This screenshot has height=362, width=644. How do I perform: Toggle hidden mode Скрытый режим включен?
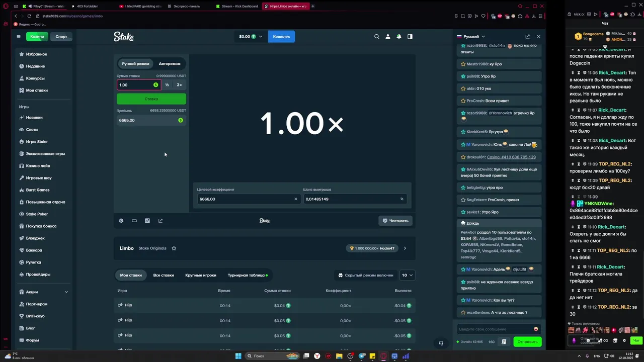(x=365, y=275)
